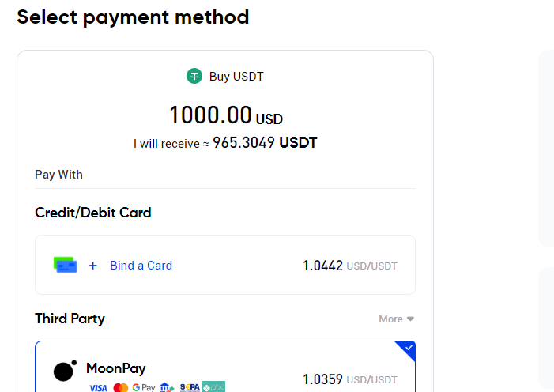Select the Bind a Card payment option box
Screen dimensions: 554x392
point(225,265)
